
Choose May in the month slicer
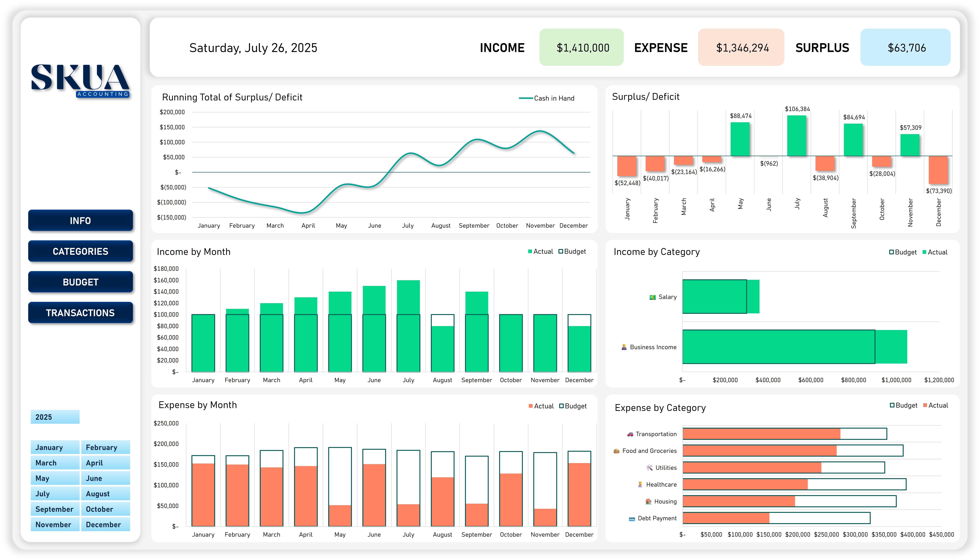[55, 478]
